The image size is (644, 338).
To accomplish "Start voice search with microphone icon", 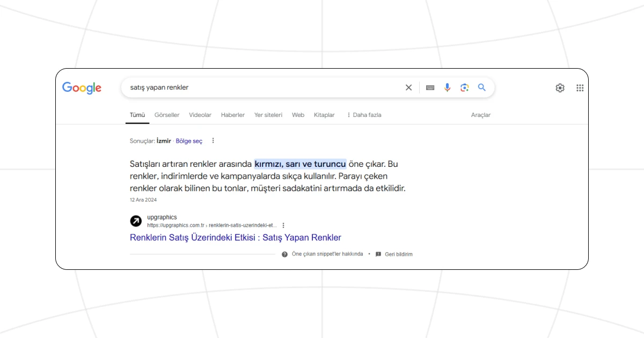I will [x=447, y=87].
